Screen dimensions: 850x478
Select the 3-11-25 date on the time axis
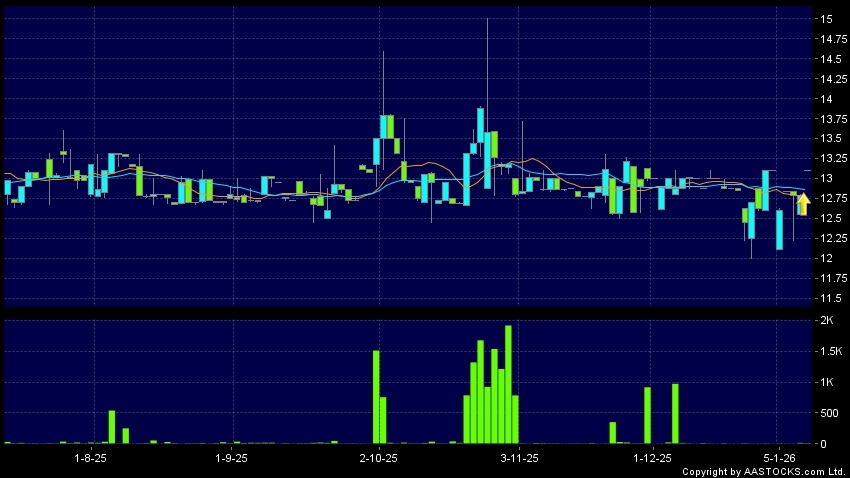[x=519, y=457]
